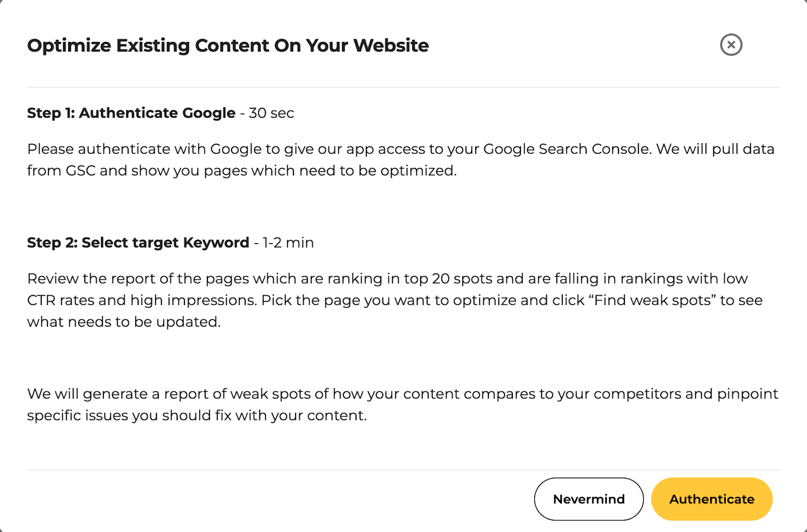The image size is (807, 532).
Task: Click the "Google Search Console" phrase
Action: 567,149
